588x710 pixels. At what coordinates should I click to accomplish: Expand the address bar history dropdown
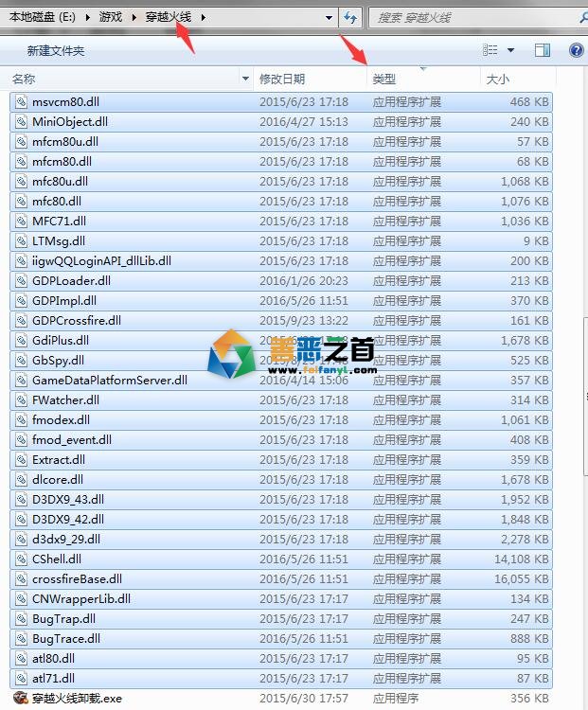(329, 17)
